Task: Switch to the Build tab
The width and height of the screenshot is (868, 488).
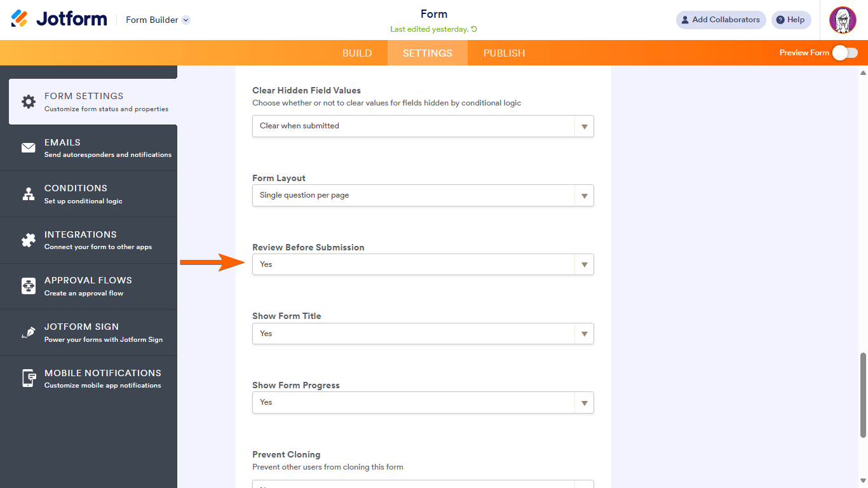Action: click(x=357, y=53)
